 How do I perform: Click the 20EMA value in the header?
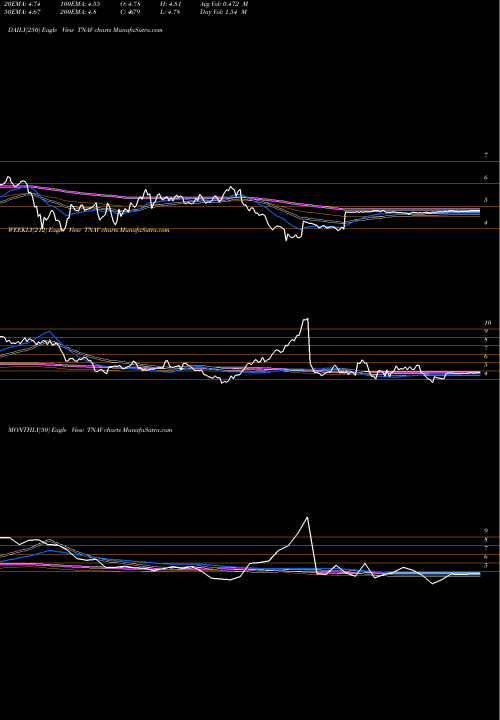21,4
